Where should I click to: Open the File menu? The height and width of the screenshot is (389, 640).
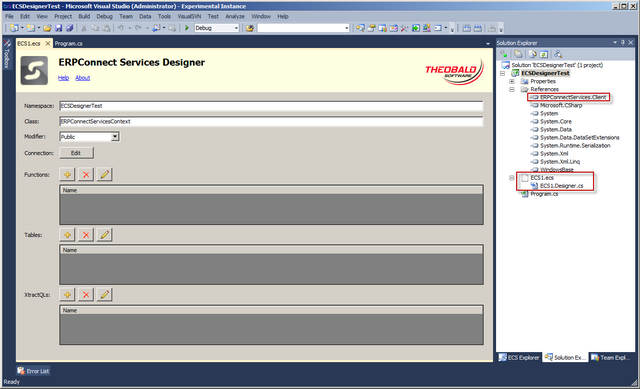coord(9,16)
